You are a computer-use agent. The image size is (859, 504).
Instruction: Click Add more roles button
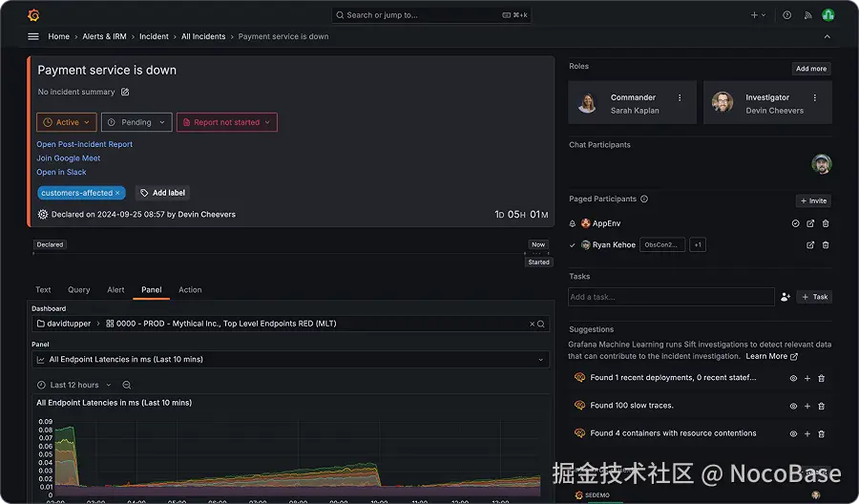(x=810, y=69)
